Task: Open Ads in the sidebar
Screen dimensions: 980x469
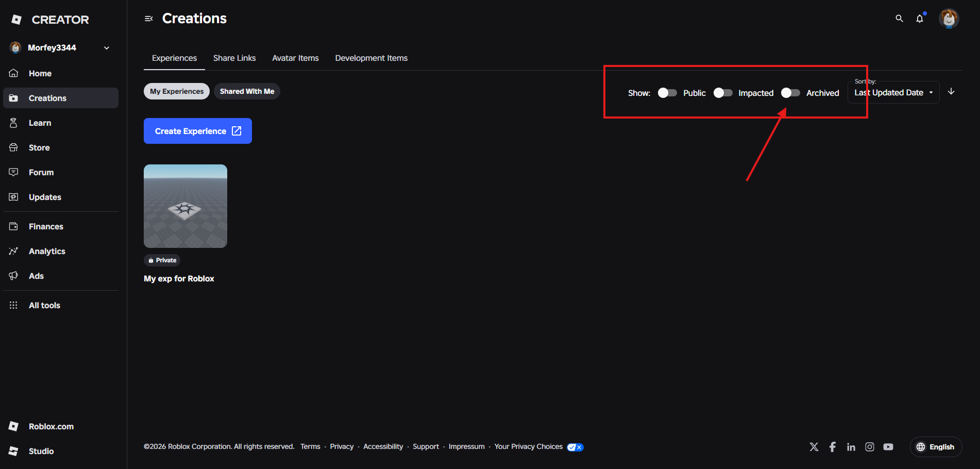Action: [x=61, y=276]
